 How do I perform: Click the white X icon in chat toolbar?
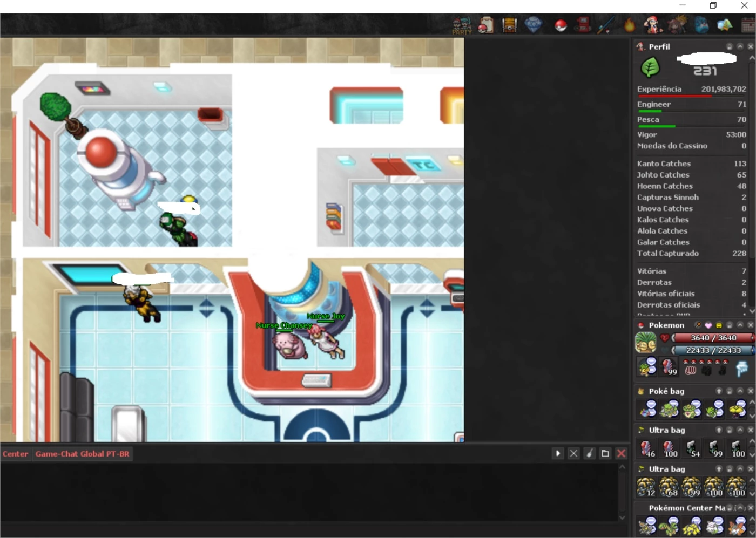573,453
